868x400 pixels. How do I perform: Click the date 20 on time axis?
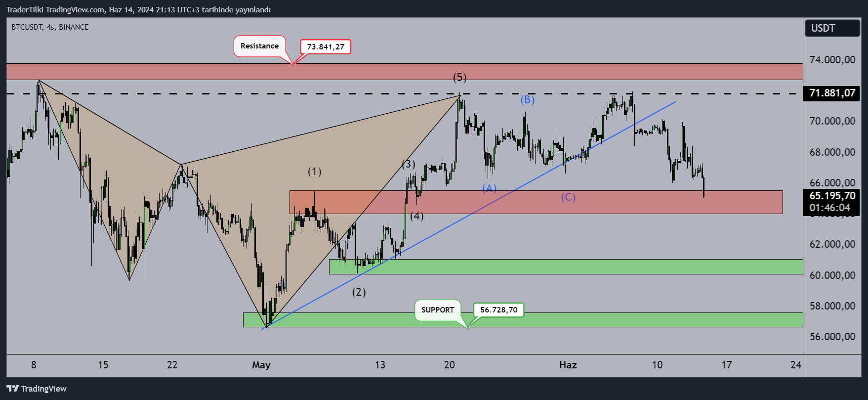pyautogui.click(x=450, y=365)
